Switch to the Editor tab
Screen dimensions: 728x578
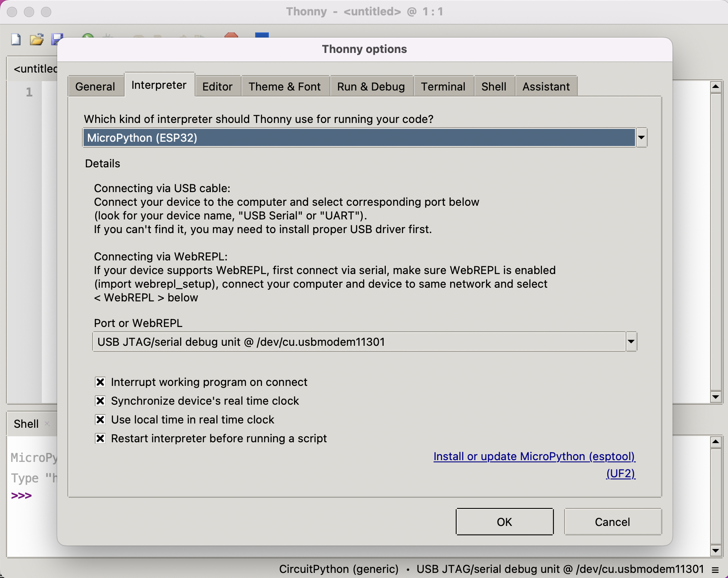click(x=218, y=87)
